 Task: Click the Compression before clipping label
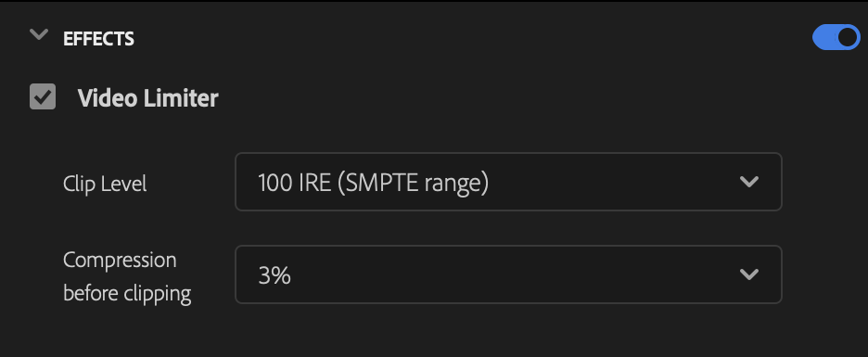(127, 276)
